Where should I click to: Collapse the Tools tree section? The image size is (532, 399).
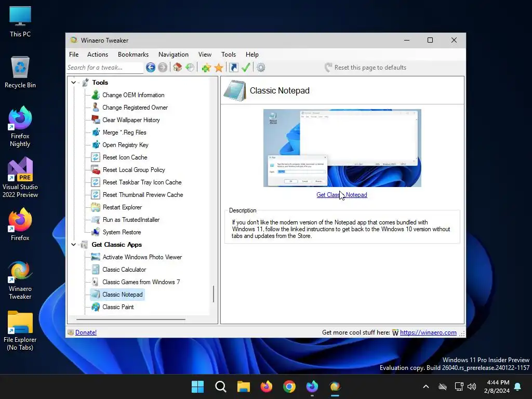(x=74, y=83)
